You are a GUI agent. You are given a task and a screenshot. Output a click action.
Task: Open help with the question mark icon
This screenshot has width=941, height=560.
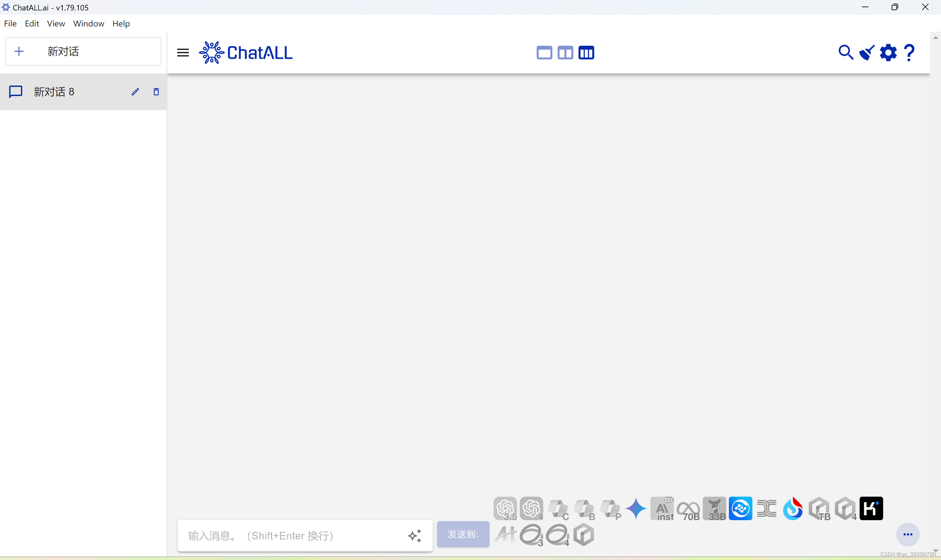(909, 53)
